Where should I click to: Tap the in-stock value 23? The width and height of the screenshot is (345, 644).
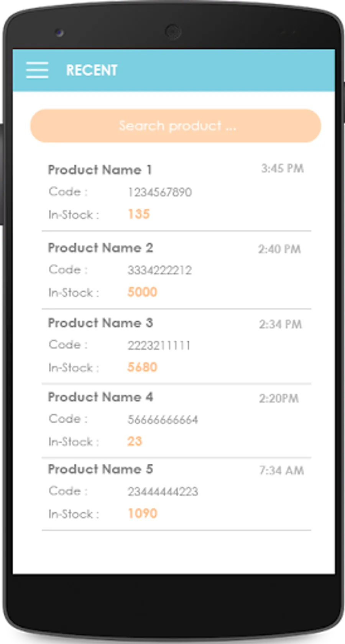click(135, 441)
